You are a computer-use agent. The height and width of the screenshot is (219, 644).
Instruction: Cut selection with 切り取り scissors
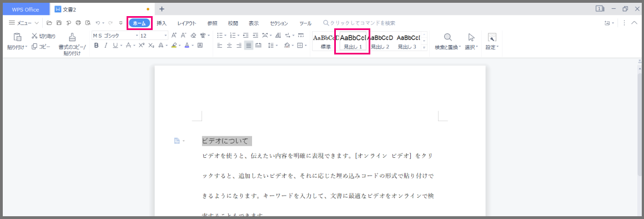pyautogui.click(x=43, y=36)
